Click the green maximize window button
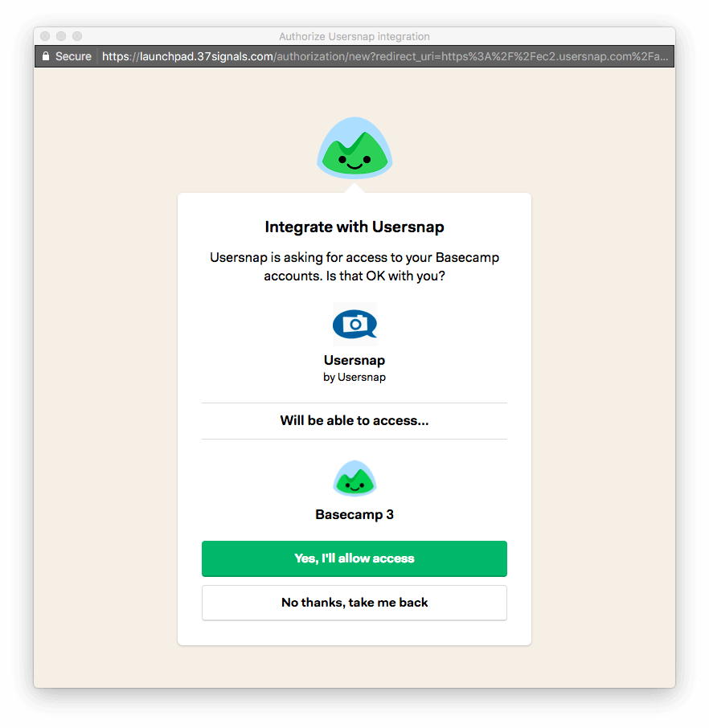The height and width of the screenshot is (728, 709). pos(77,36)
